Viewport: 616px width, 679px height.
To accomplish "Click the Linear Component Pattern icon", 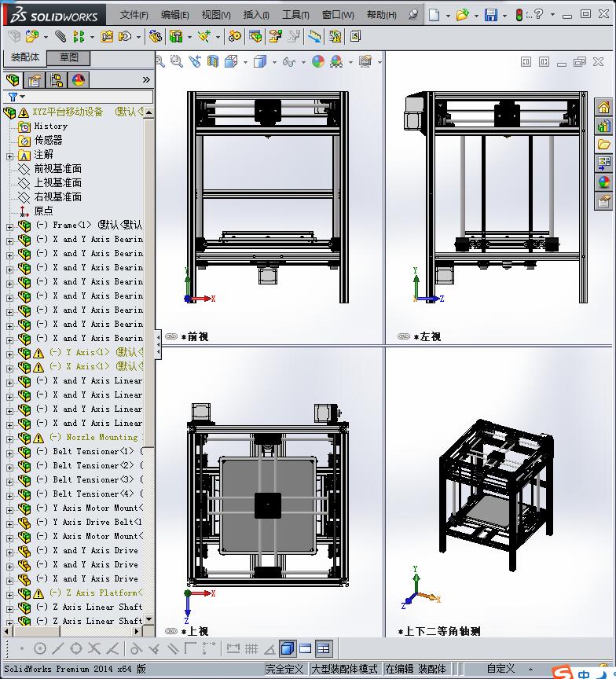I will 79,36.
